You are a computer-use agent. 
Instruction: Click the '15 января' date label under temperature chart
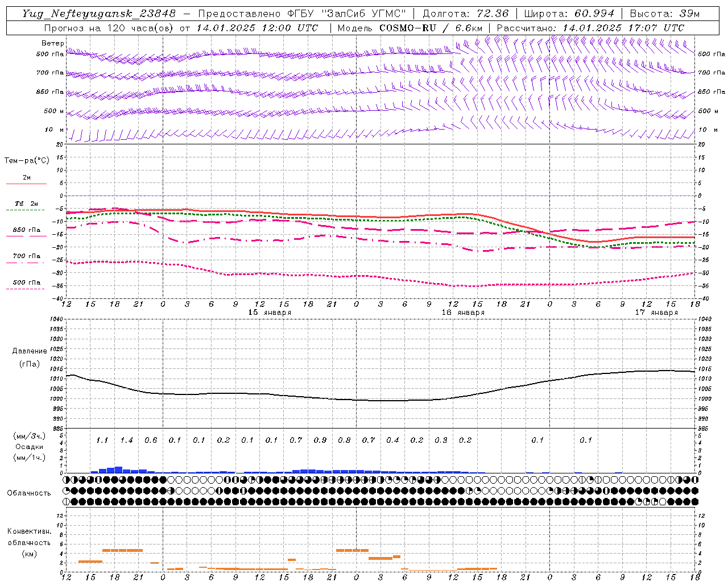pyautogui.click(x=270, y=312)
